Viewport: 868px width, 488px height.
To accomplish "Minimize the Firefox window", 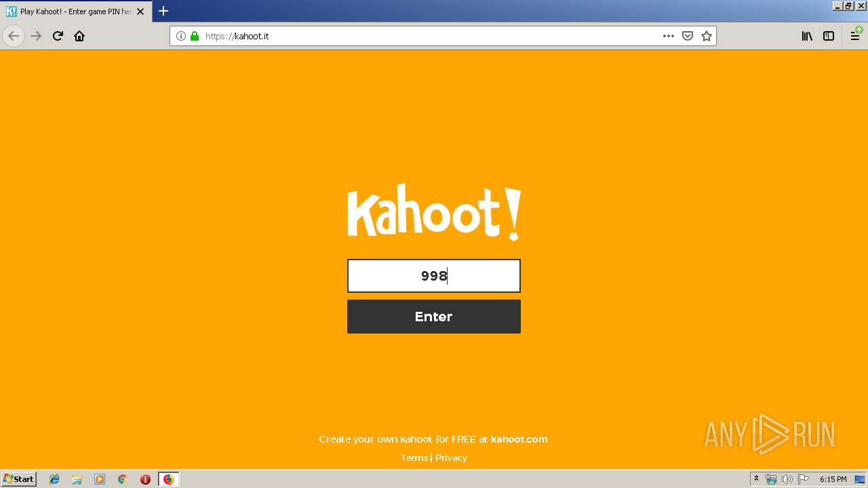I will pos(837,5).
